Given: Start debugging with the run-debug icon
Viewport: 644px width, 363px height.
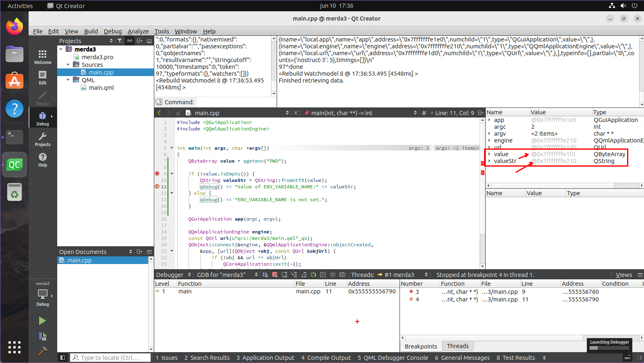Looking at the screenshot, I should [x=42, y=336].
